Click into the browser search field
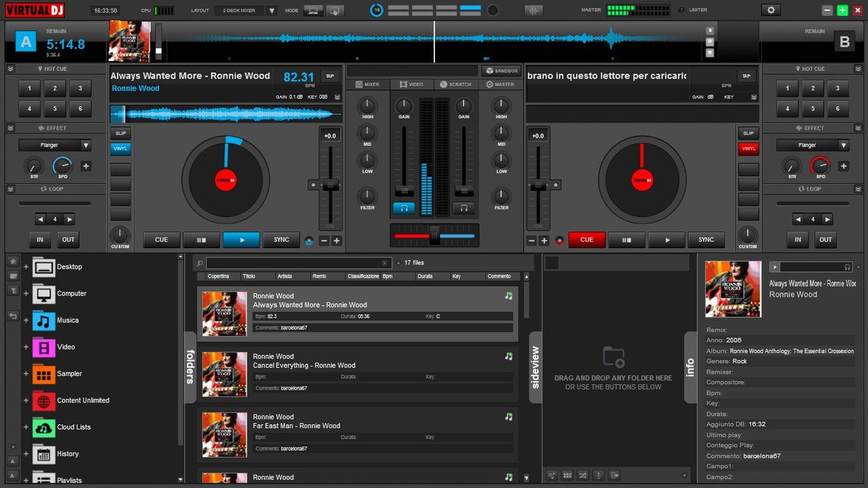This screenshot has width=868, height=488. click(x=295, y=263)
